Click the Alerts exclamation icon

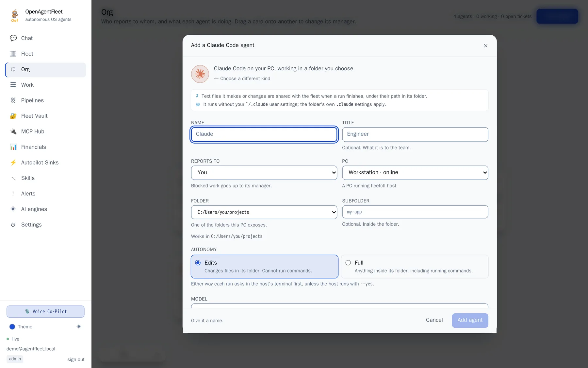coord(13,194)
